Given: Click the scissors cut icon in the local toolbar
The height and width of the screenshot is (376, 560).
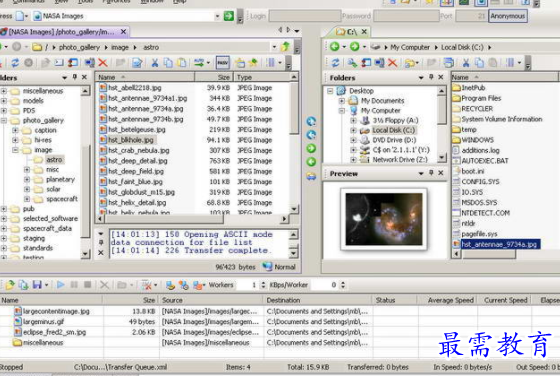Looking at the screenshot, I should pos(466,63).
